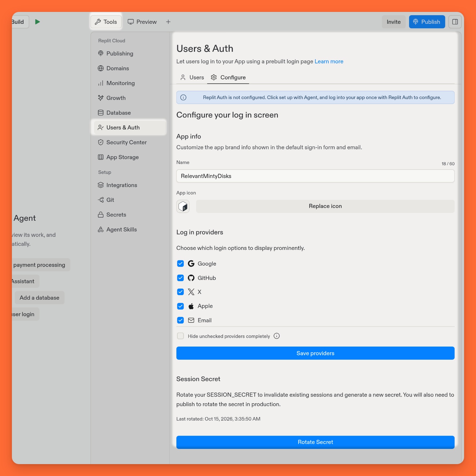Click the Publish button
The height and width of the screenshot is (476, 476).
[427, 22]
